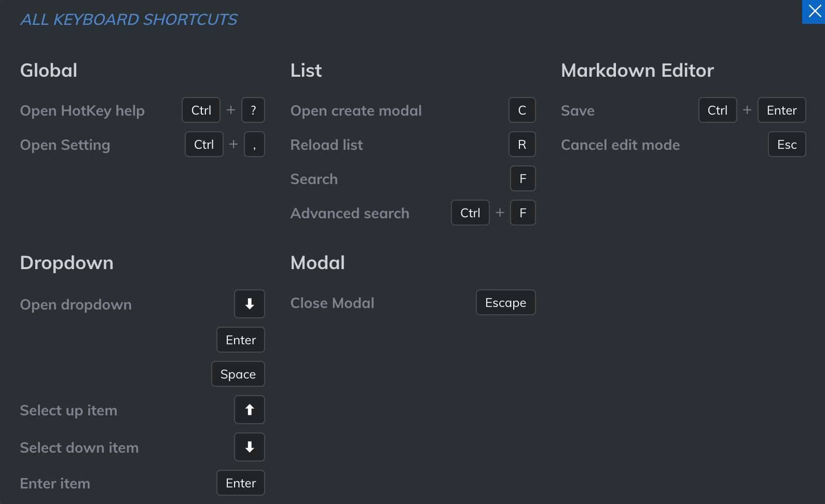Click the Markdown Editor section heading
This screenshot has height=504, width=825.
pyautogui.click(x=637, y=71)
